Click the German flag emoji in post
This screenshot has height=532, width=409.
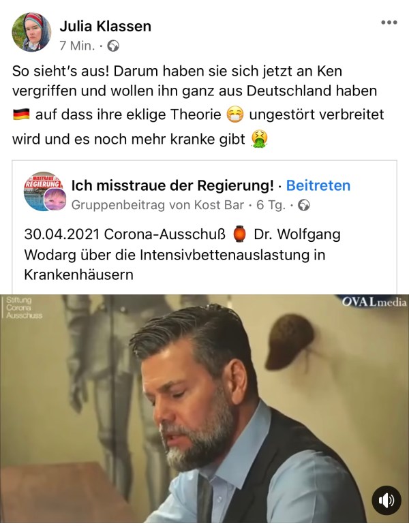[21, 114]
